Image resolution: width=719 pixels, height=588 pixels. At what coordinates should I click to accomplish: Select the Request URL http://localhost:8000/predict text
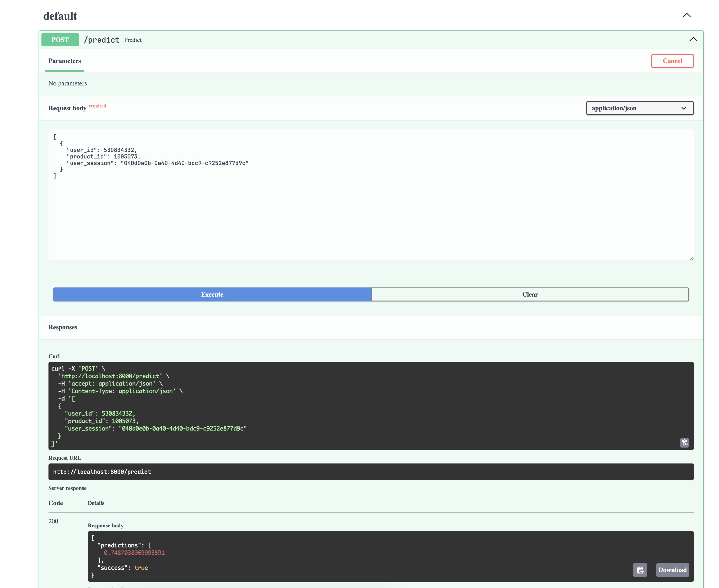coord(102,472)
